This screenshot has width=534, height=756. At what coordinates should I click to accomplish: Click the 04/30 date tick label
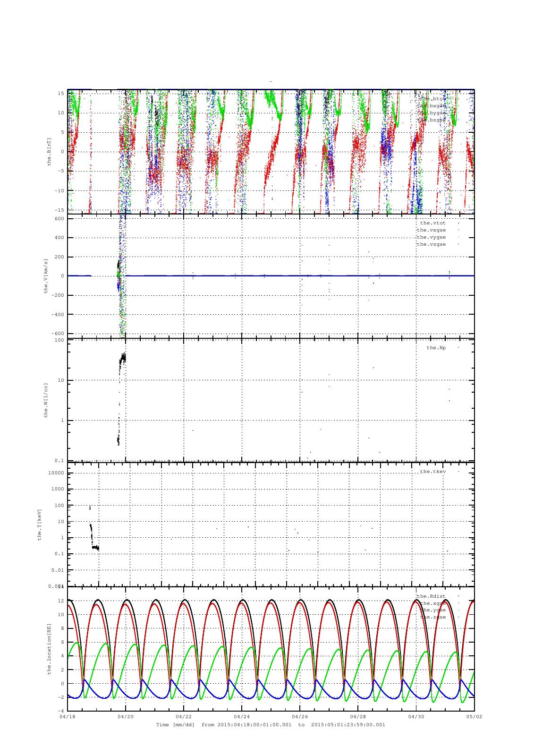tap(415, 716)
